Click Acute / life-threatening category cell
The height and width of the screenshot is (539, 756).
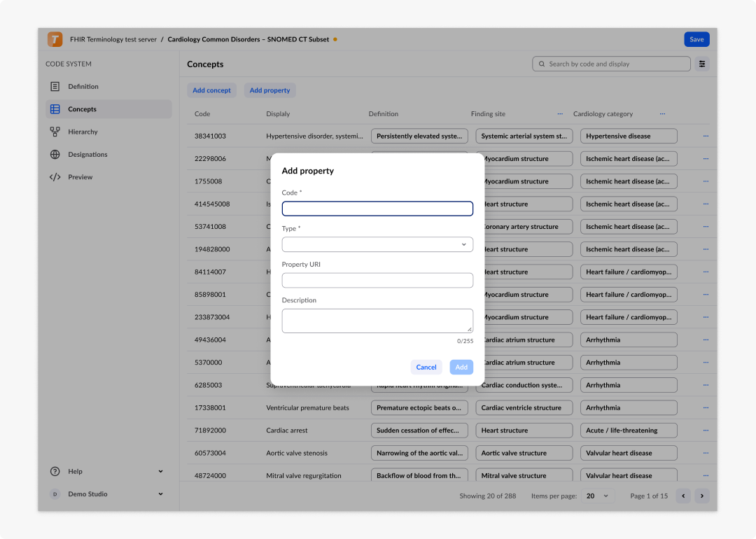click(x=628, y=430)
